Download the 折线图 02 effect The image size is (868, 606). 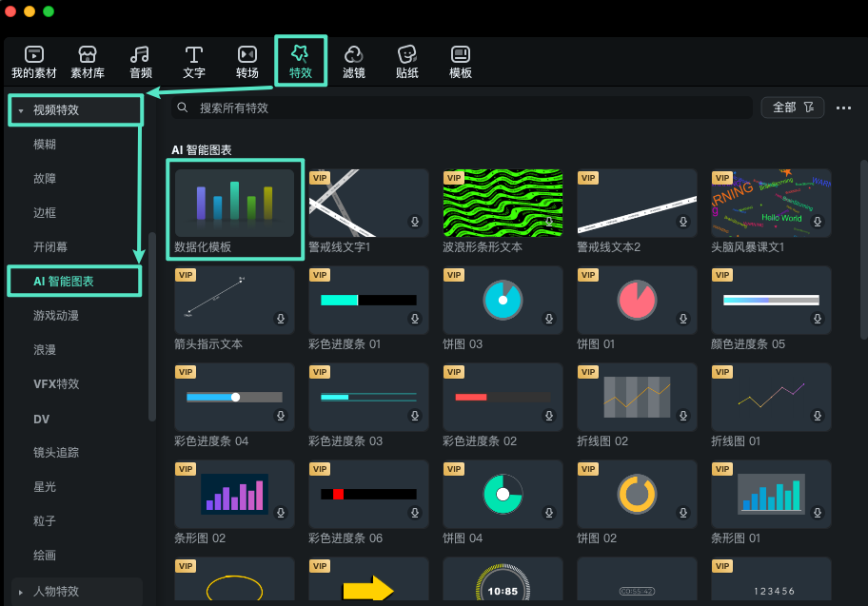point(683,416)
